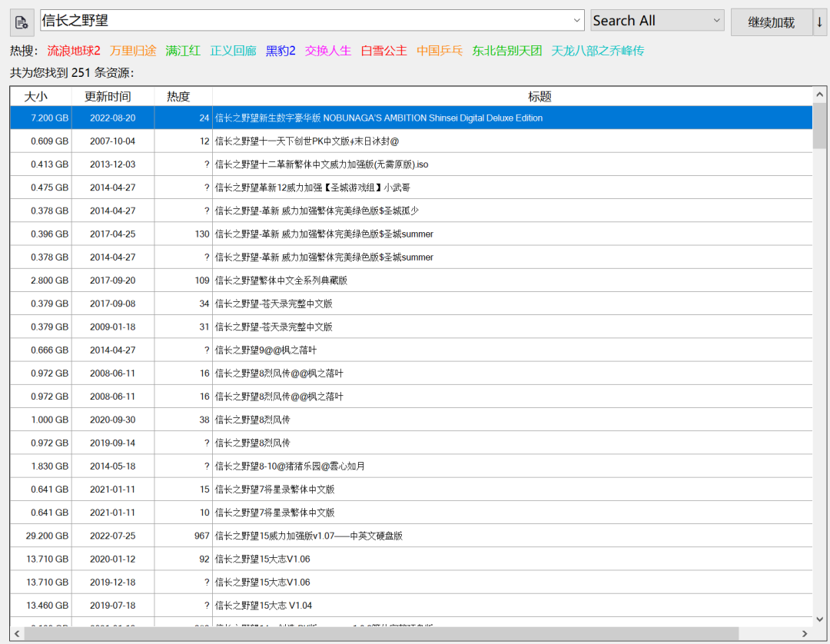Open hot search link 万里归途
830x644 pixels.
pos(133,51)
